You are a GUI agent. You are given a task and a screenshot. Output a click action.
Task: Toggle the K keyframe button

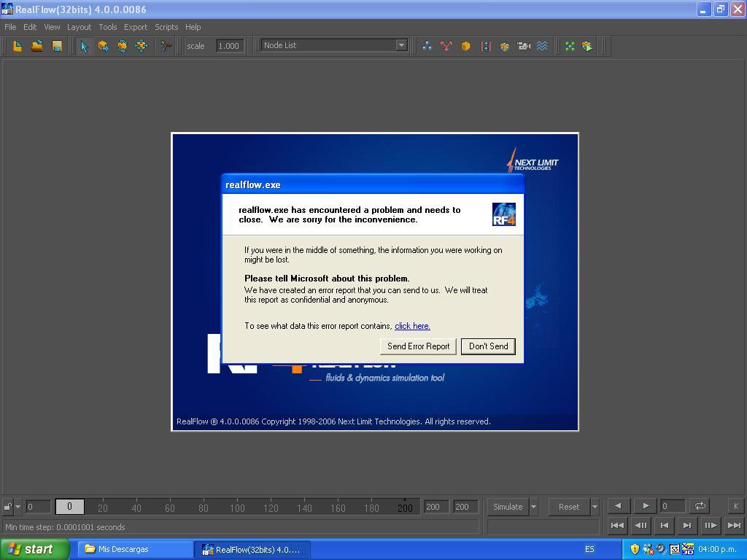(x=735, y=506)
